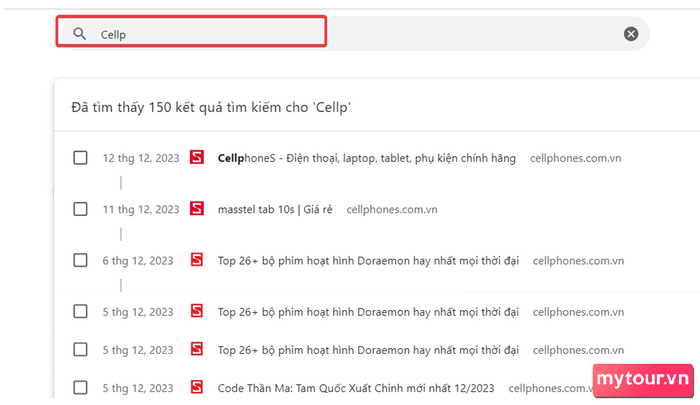Click 'Đã tìm thấy 150 kết quả' heading
The width and height of the screenshot is (700, 405).
tap(211, 107)
